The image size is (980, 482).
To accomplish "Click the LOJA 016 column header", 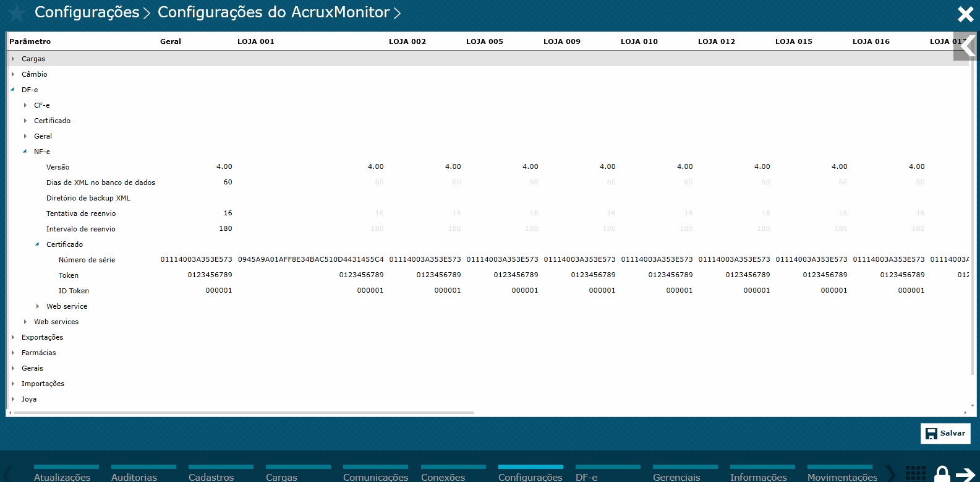I will pos(871,41).
